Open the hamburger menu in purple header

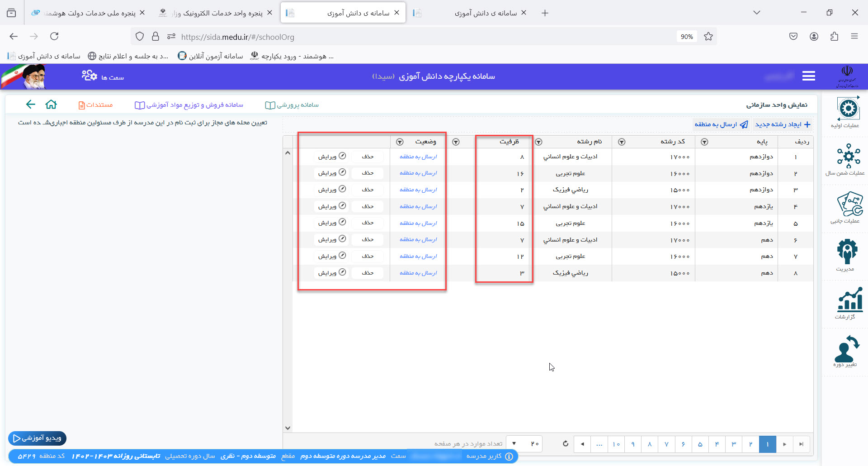(808, 76)
